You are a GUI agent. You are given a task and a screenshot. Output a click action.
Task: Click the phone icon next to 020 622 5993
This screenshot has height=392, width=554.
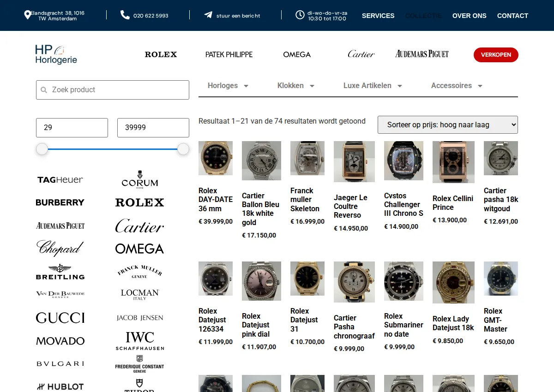coord(125,15)
